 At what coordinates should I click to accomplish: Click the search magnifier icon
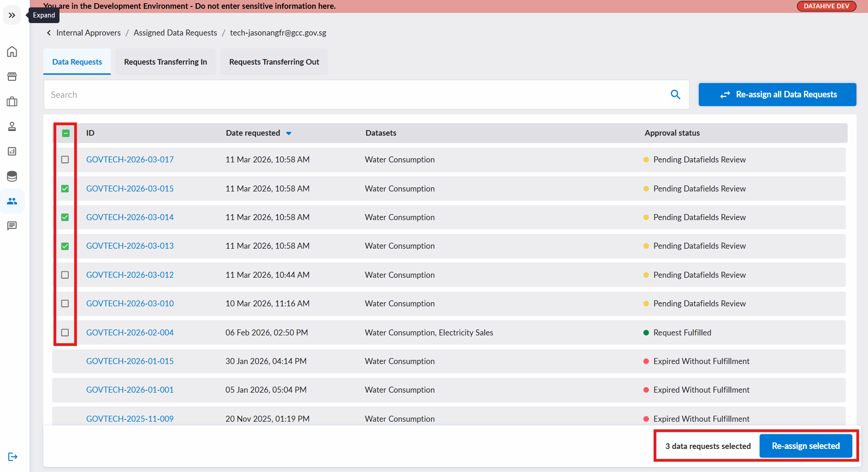click(x=675, y=95)
